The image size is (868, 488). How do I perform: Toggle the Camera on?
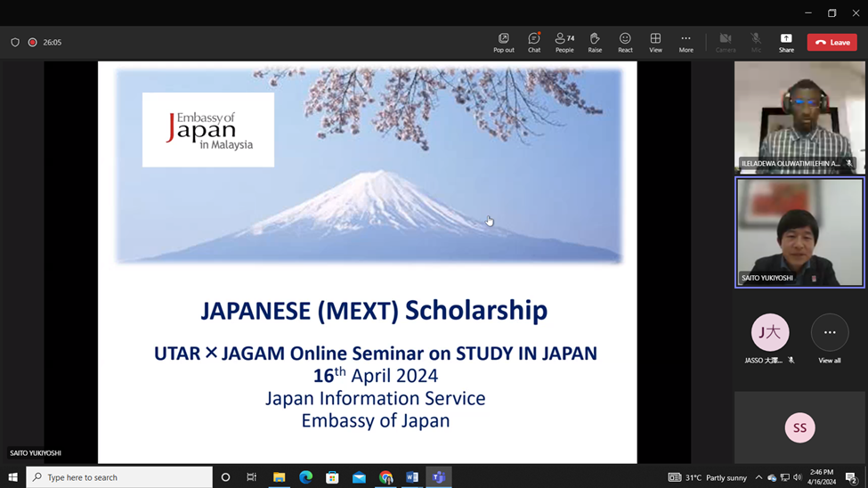coord(726,43)
